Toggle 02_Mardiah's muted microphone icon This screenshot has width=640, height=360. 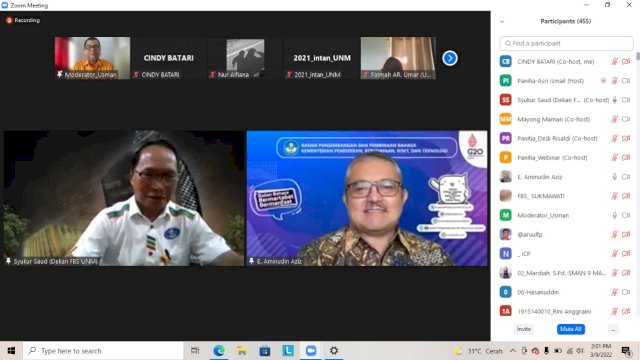pyautogui.click(x=614, y=273)
